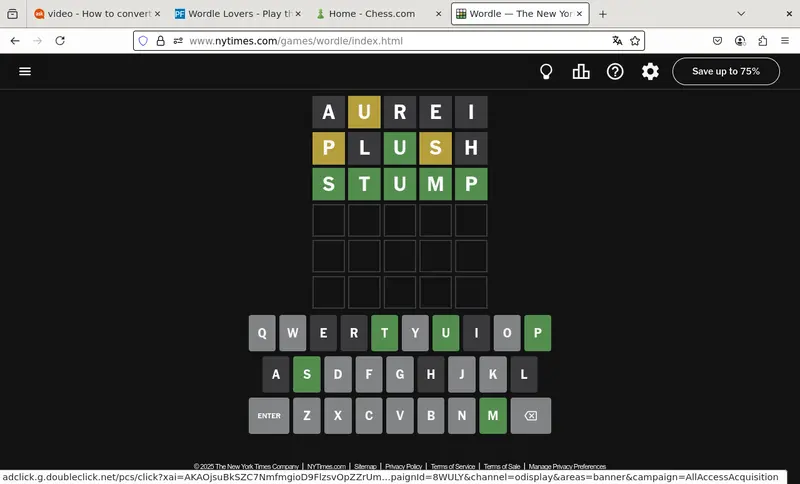Screen dimensions: 800x484
Task: Open the Terms of Sale footer link
Action: pos(502,466)
